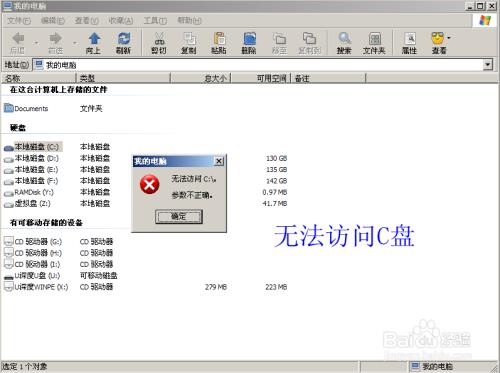Click 文件夹 type text beside Documents
Screen dimensions: 500x373
[91, 108]
